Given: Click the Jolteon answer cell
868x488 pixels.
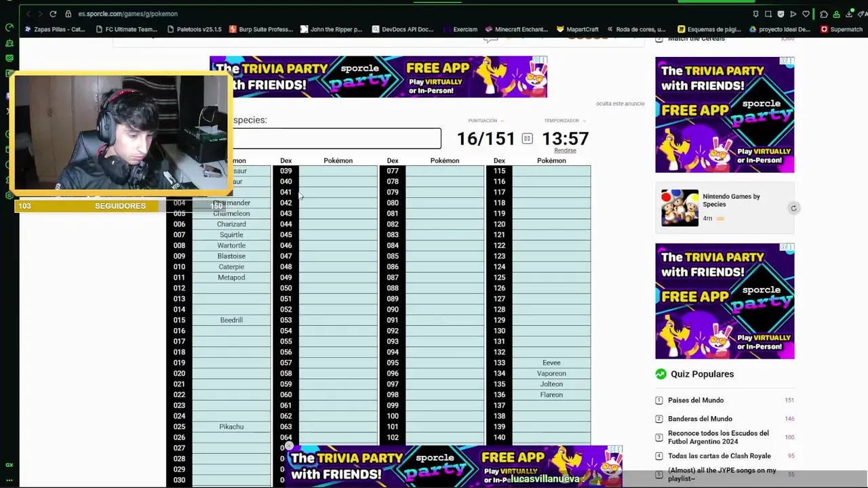Looking at the screenshot, I should [551, 384].
